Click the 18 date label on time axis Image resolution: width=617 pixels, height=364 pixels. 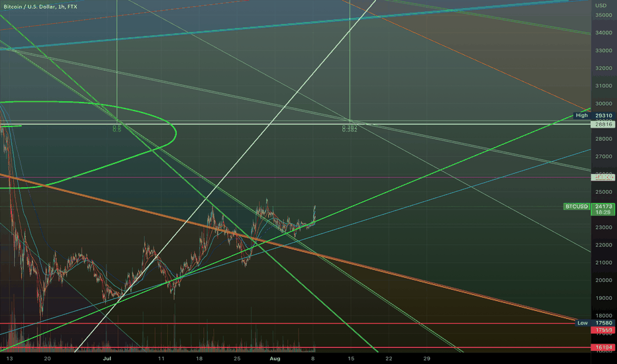click(199, 359)
